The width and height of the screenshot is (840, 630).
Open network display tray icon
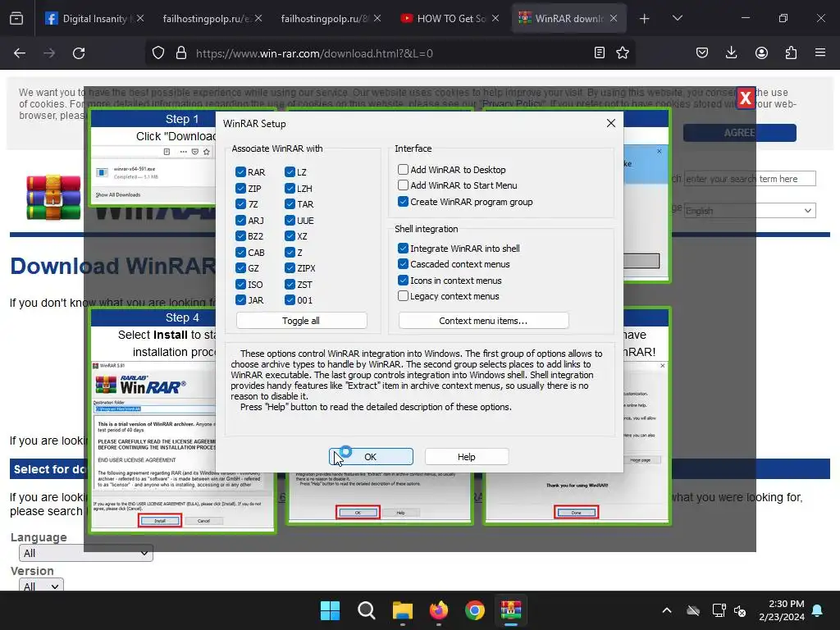[x=719, y=610]
